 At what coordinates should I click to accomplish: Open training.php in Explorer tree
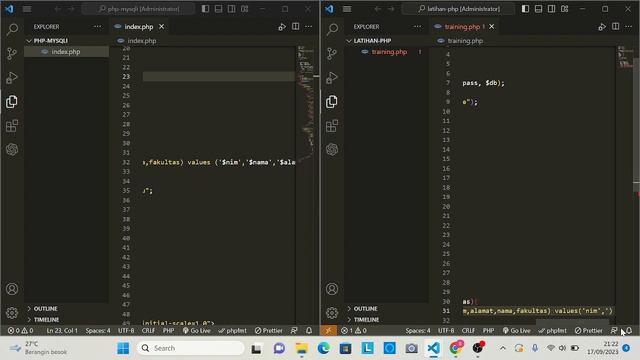(387, 52)
